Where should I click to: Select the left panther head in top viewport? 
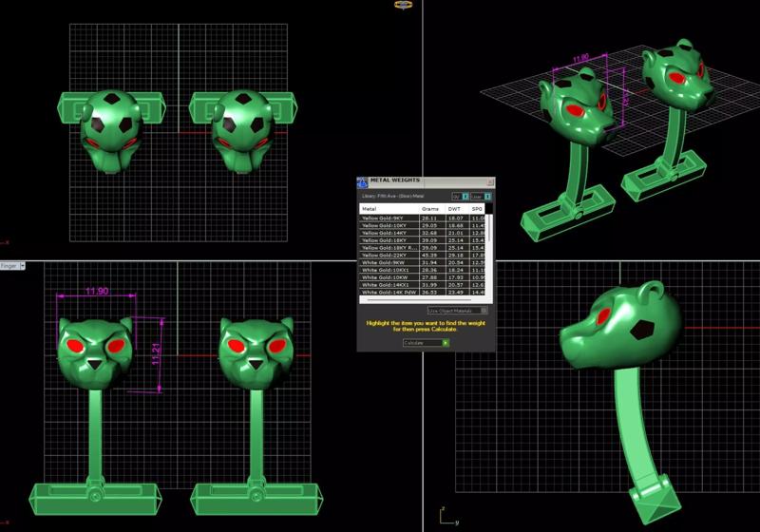coord(111,131)
